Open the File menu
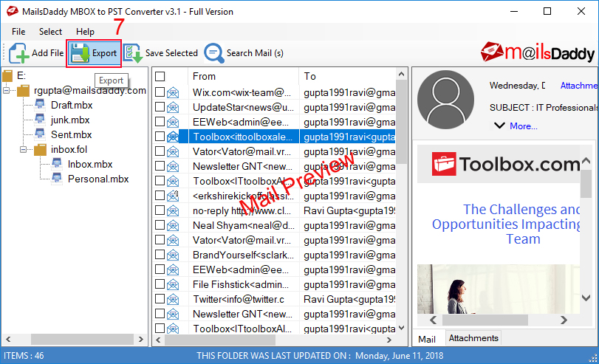 [x=18, y=32]
